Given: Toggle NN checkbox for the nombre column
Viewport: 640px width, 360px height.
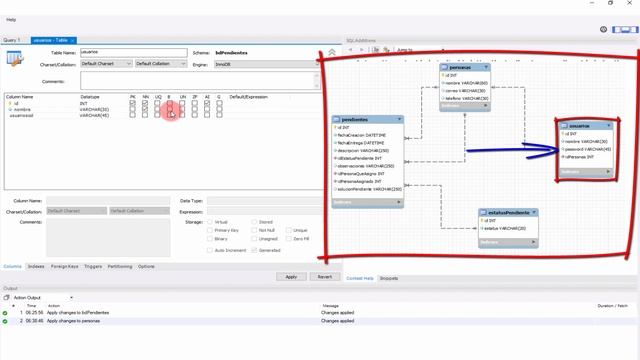Looking at the screenshot, I should coord(145,109).
